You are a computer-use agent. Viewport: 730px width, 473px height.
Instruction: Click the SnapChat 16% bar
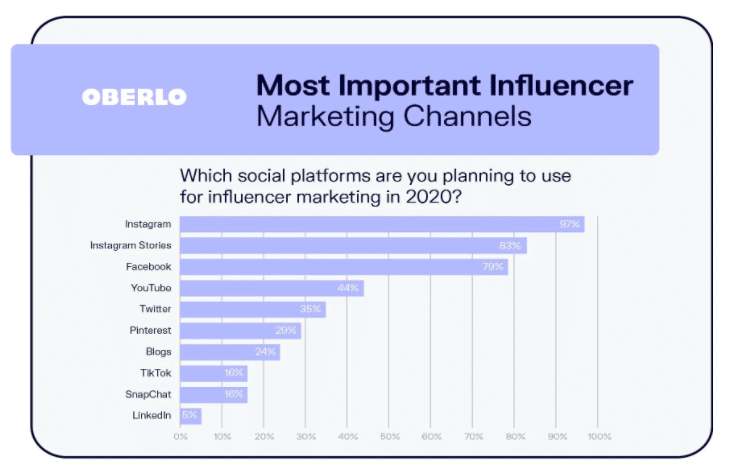(x=214, y=395)
